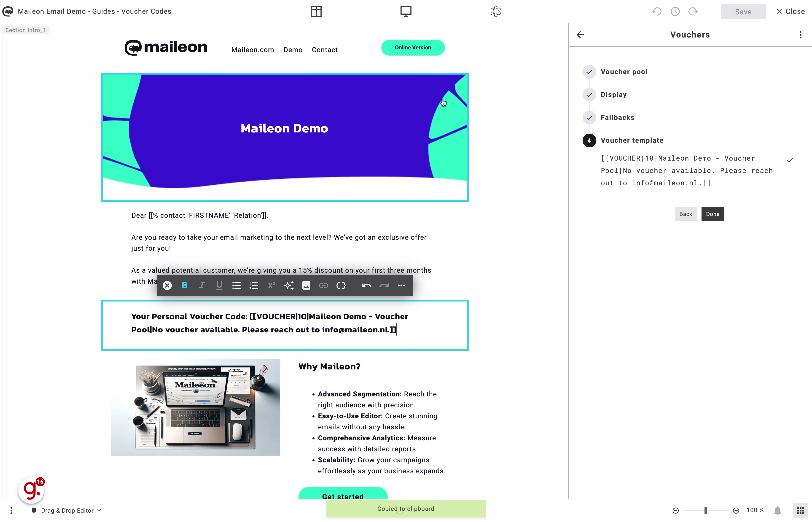Viewport: 812px width, 522px height.
Task: Open the bottom-left three-dot menu
Action: [11, 511]
